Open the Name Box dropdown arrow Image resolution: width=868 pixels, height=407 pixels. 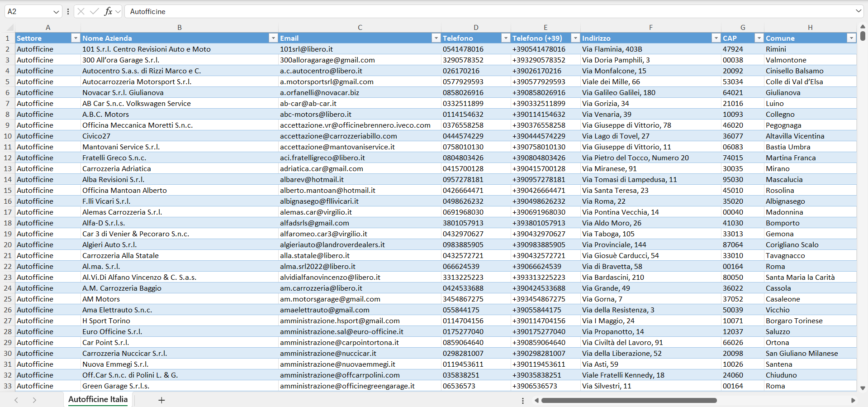click(56, 12)
